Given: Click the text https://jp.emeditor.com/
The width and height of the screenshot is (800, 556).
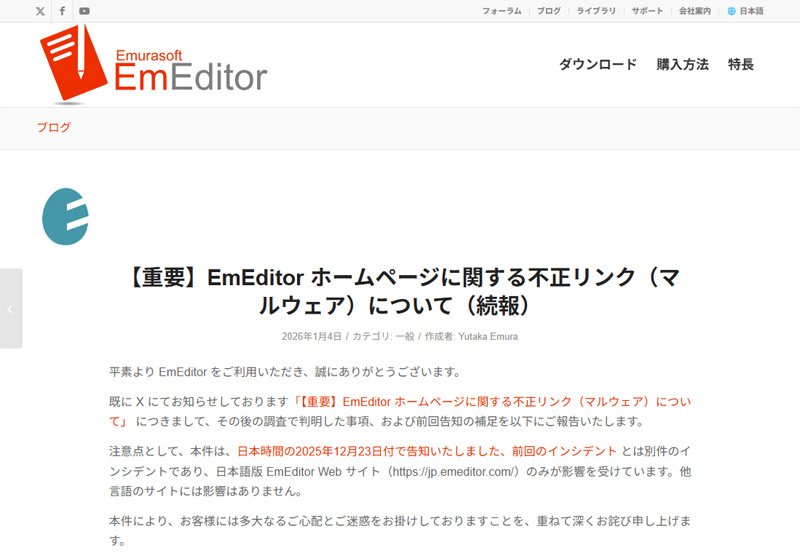Looking at the screenshot, I should pos(454,471).
